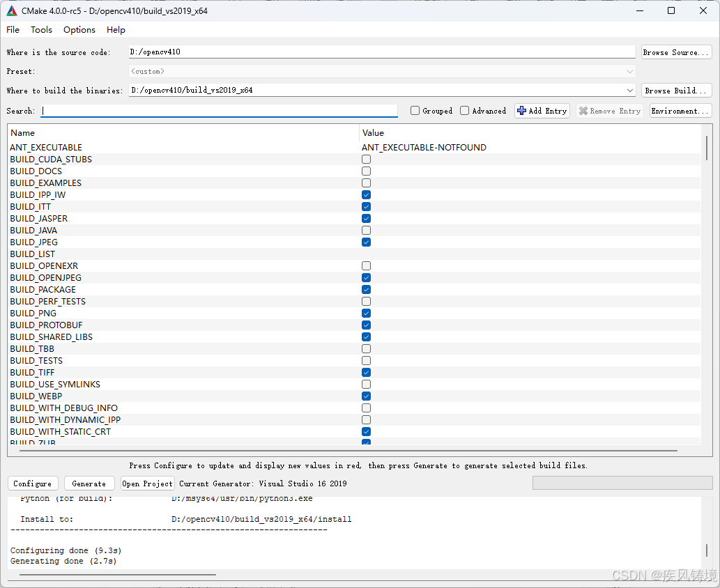Click the output log vertical scrollbar
The height and width of the screenshot is (588, 720).
[x=706, y=550]
